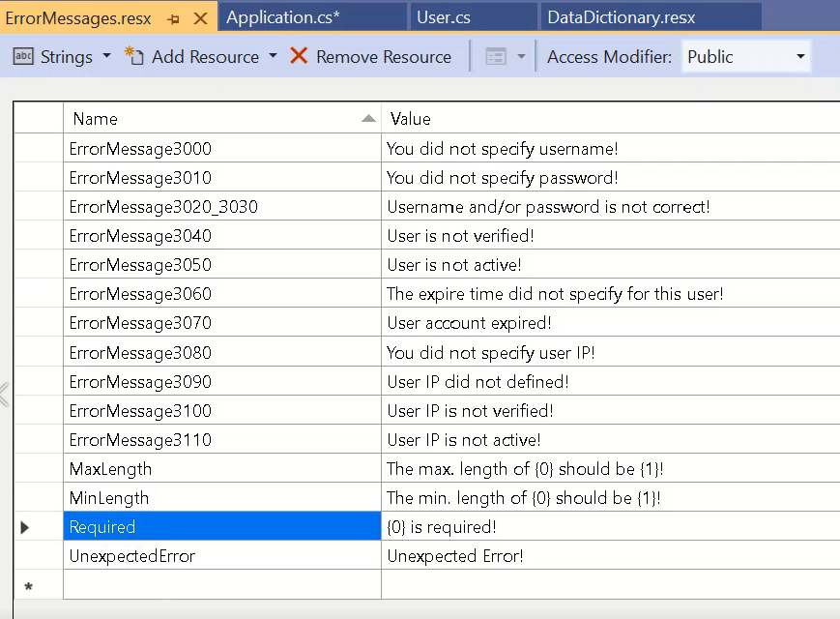
Task: Click the Remove Resource button label
Action: coord(384,57)
